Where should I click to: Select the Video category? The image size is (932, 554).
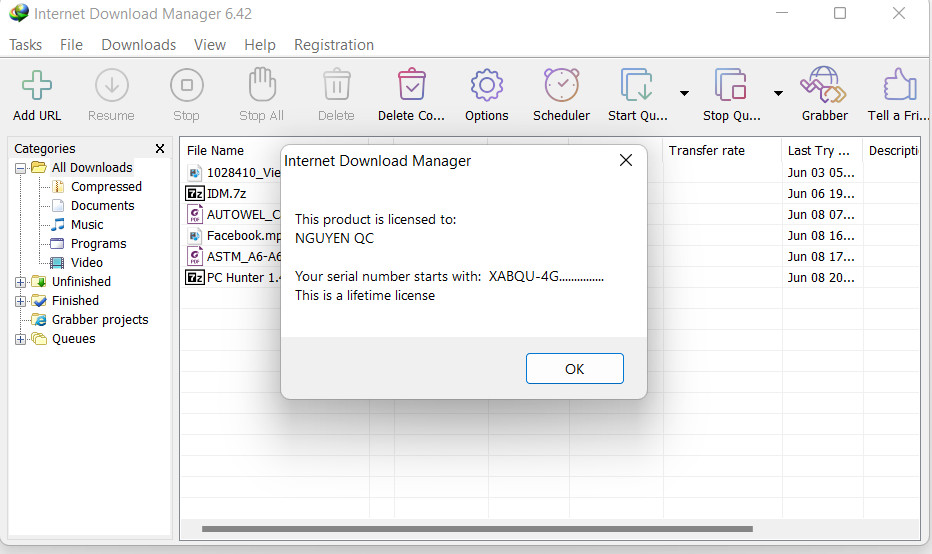click(86, 263)
